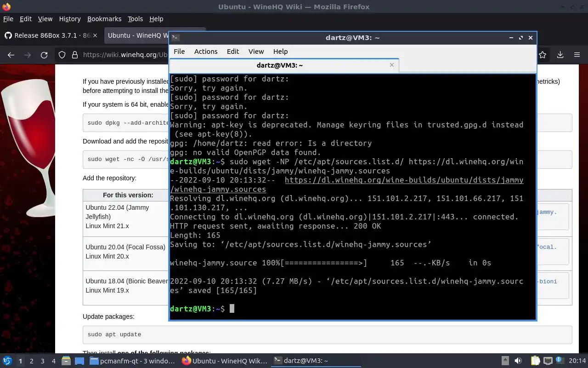Click the 20:14 panel clock
Viewport: 588px width, 368px height.
coord(577,361)
